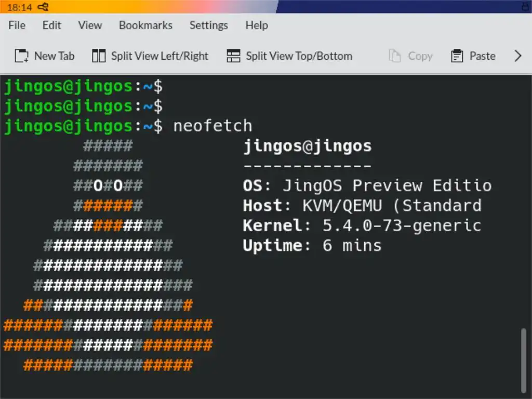The width and height of the screenshot is (532, 399).
Task: Click the Tux penguin ASCII art
Action: pyautogui.click(x=108, y=256)
